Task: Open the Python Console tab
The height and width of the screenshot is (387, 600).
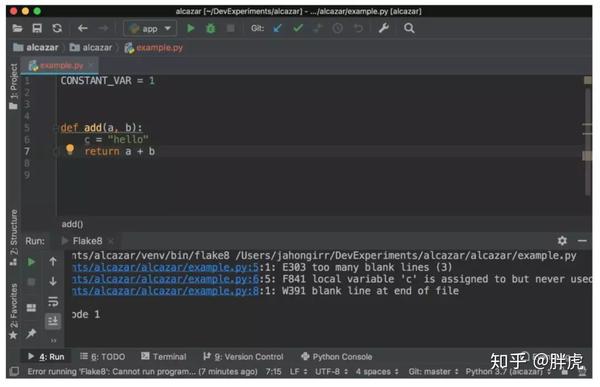Action: tap(337, 357)
